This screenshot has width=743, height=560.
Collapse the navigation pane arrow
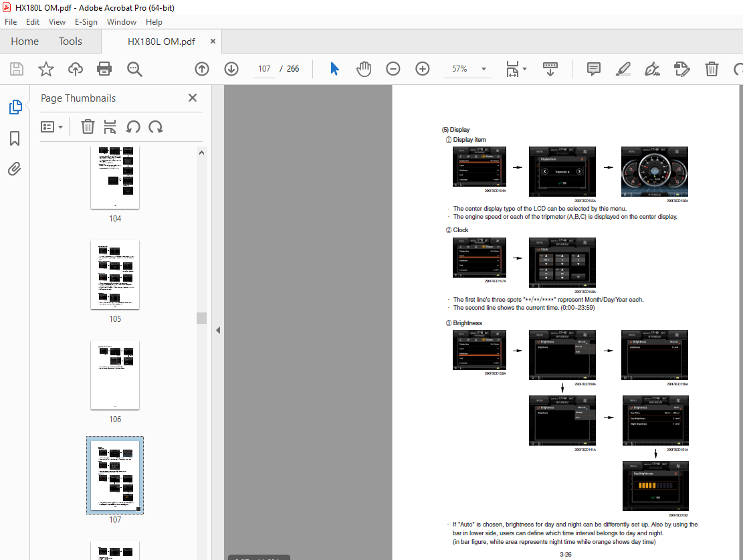(218, 330)
